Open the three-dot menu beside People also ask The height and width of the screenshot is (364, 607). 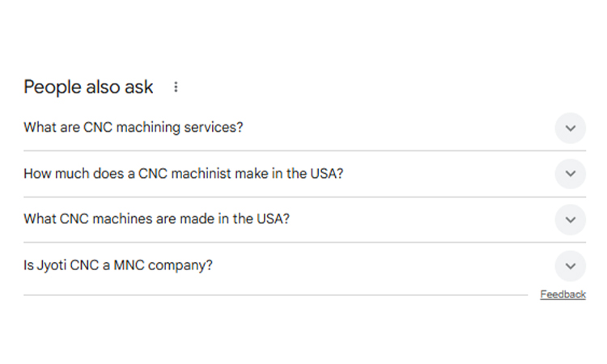coord(176,87)
